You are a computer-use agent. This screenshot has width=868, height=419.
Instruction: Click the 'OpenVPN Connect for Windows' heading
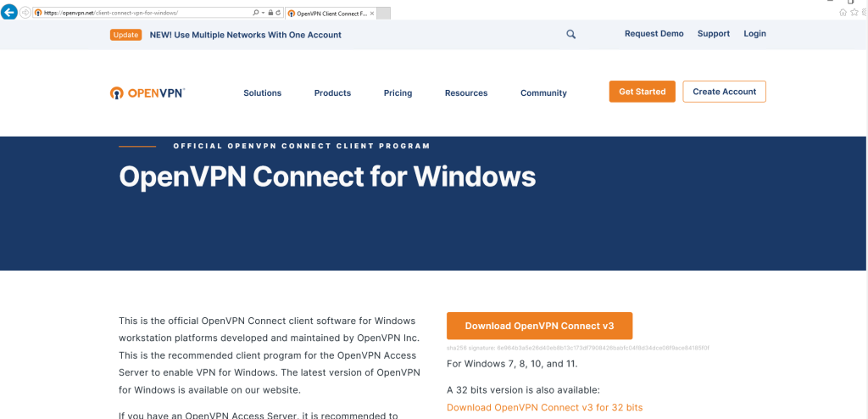[327, 176]
